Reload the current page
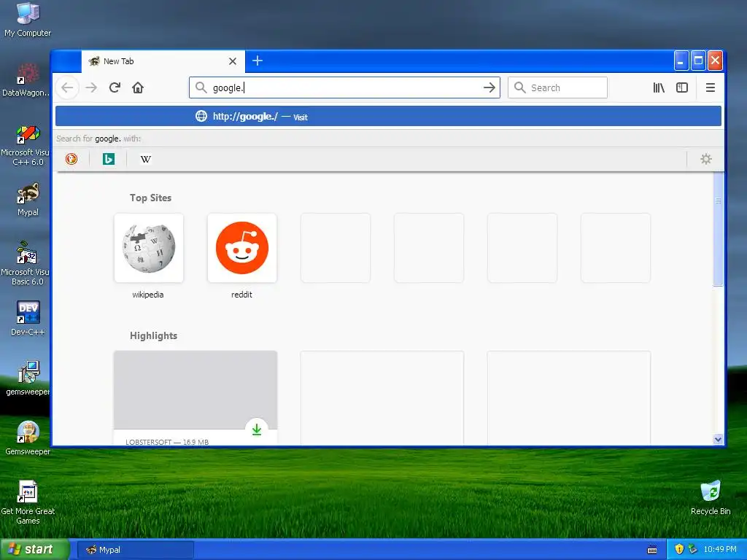 [x=115, y=87]
